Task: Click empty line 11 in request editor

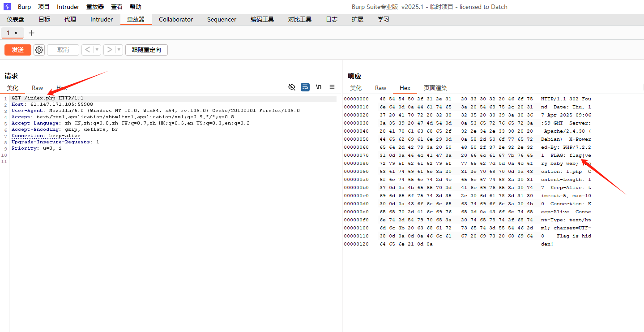Action: point(173,161)
